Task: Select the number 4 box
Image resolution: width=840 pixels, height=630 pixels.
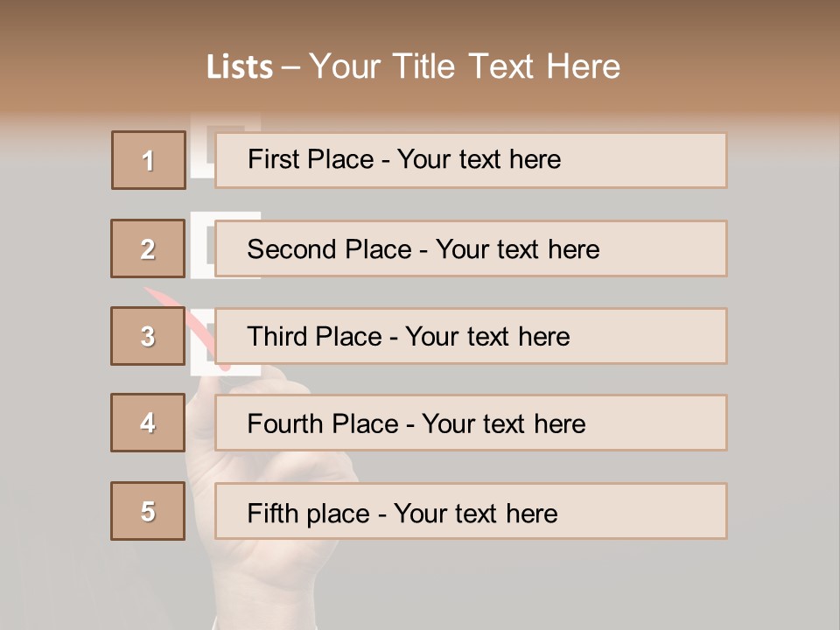Action: (148, 423)
